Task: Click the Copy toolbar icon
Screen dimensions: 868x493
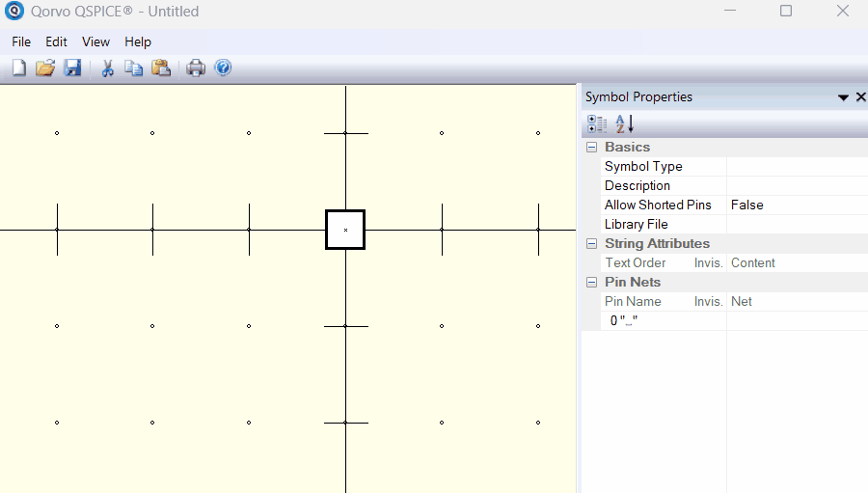Action: pos(134,68)
